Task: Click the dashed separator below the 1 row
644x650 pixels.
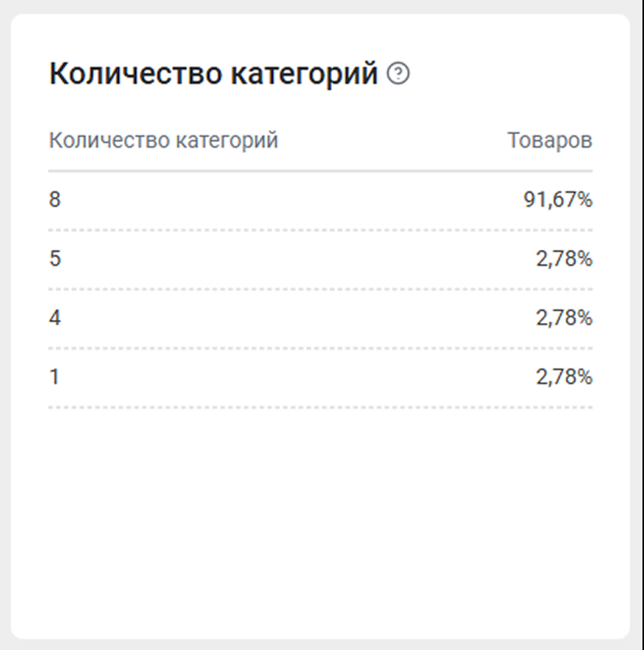Action: 320,407
